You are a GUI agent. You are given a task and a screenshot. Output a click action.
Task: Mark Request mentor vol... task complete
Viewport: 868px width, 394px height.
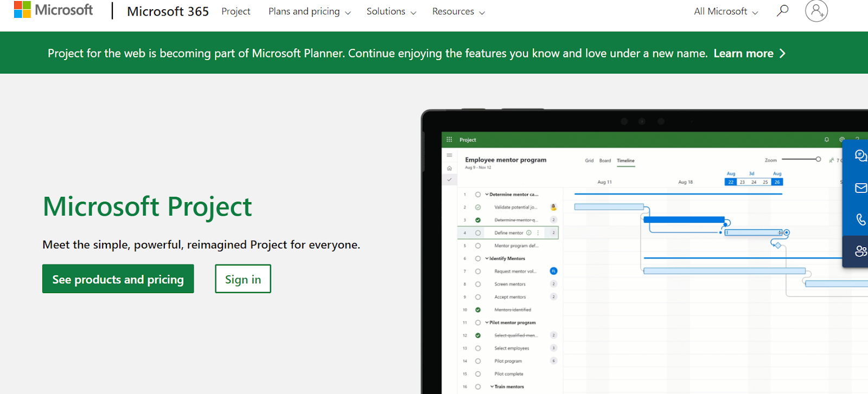coord(478,271)
